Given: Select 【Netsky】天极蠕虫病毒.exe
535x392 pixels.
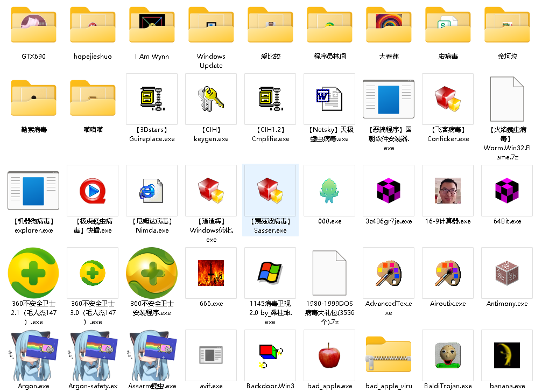Looking at the screenshot, I should point(329,99).
